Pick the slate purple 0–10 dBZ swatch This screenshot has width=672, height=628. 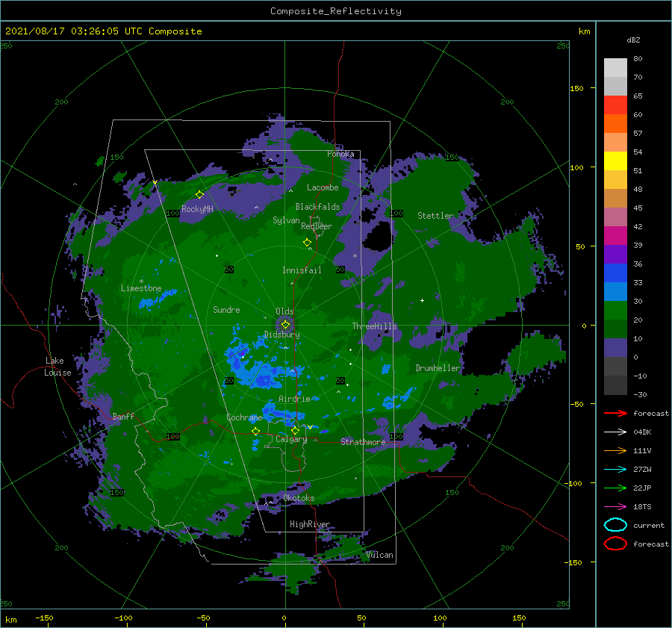click(615, 348)
